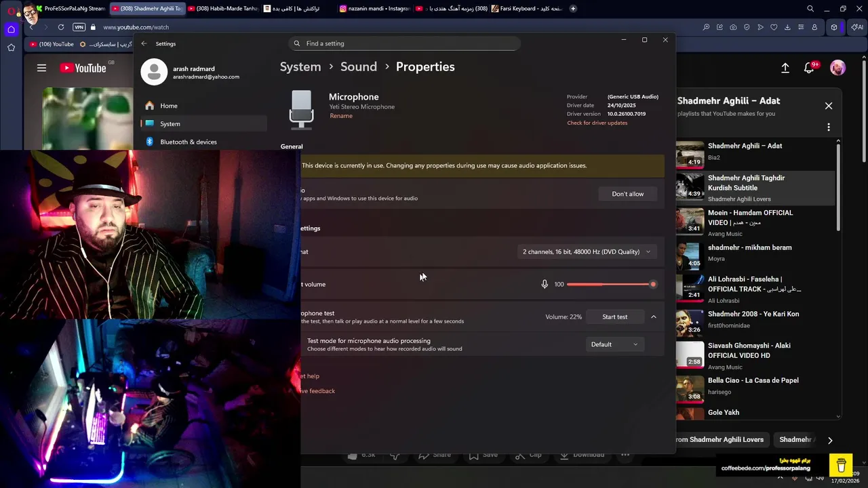Click the VPN badge in address bar
Screen dimensions: 868x488
point(79,27)
